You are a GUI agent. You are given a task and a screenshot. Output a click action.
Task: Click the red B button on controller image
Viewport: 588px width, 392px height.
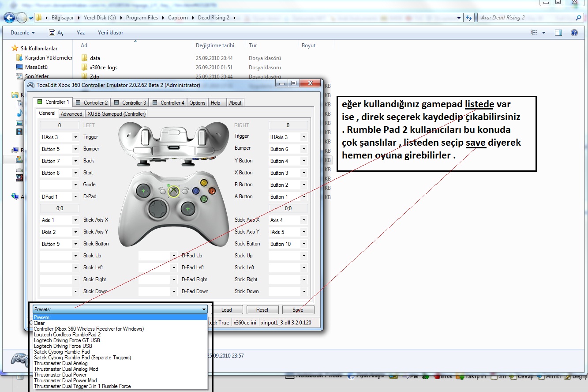tap(212, 191)
